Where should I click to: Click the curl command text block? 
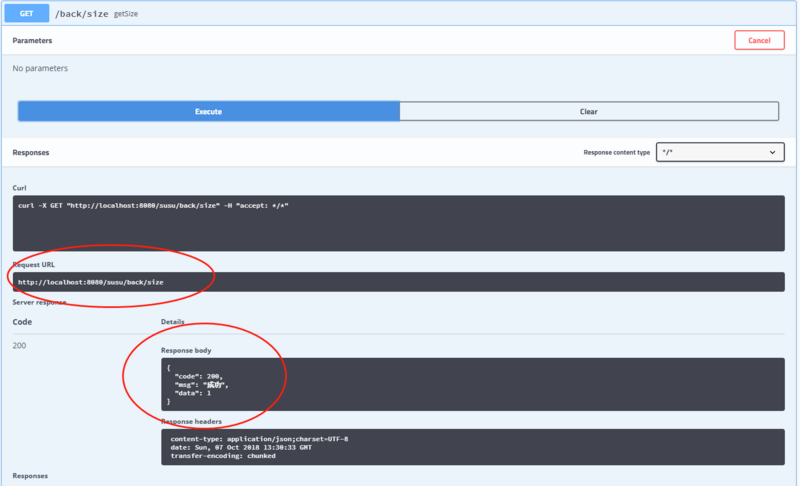pos(398,223)
